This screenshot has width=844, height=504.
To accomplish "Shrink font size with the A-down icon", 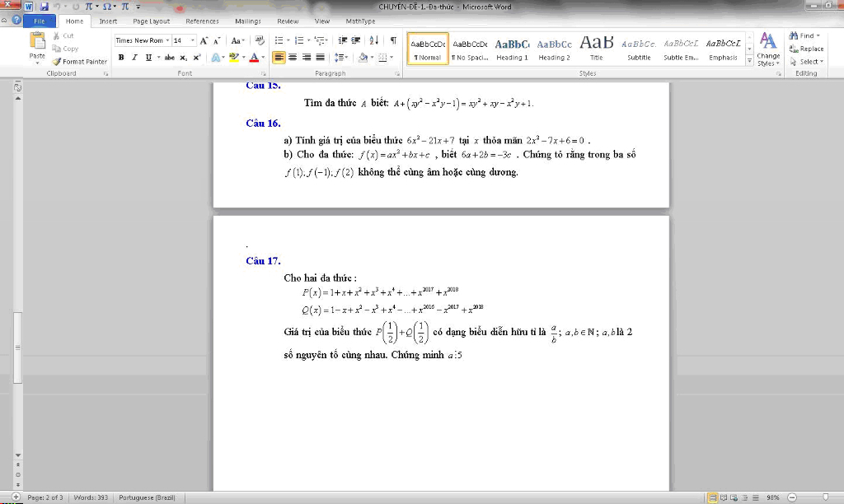I will point(217,41).
